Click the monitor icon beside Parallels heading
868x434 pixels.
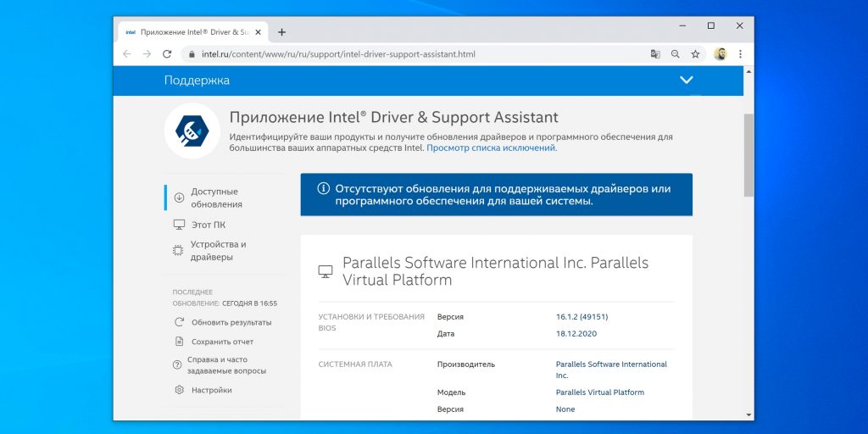[325, 271]
